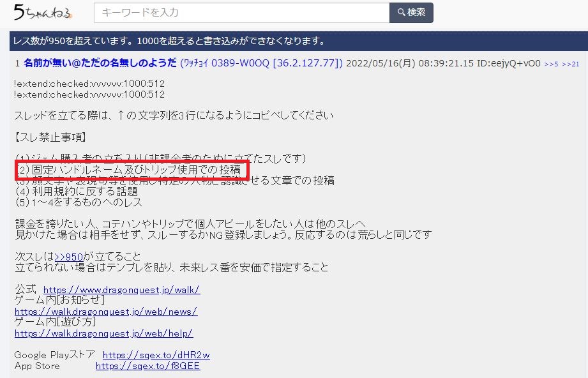Visit the walk.dragonquest.jp/web/help/ link

(x=103, y=333)
